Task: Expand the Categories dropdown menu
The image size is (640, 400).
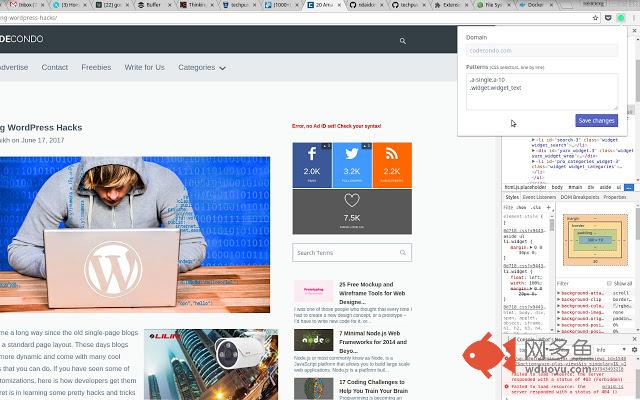Action: [x=202, y=67]
